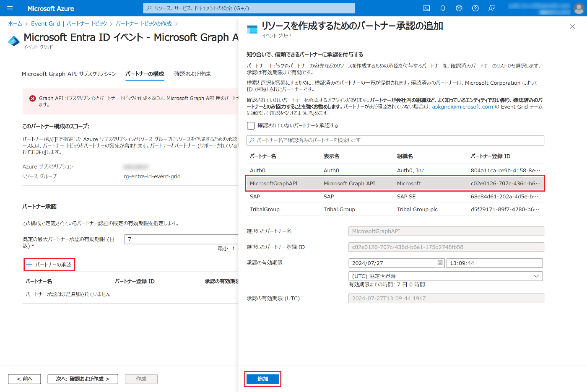Focus the Azure global search box
Image resolution: width=587 pixels, height=392 pixels.
(x=249, y=8)
